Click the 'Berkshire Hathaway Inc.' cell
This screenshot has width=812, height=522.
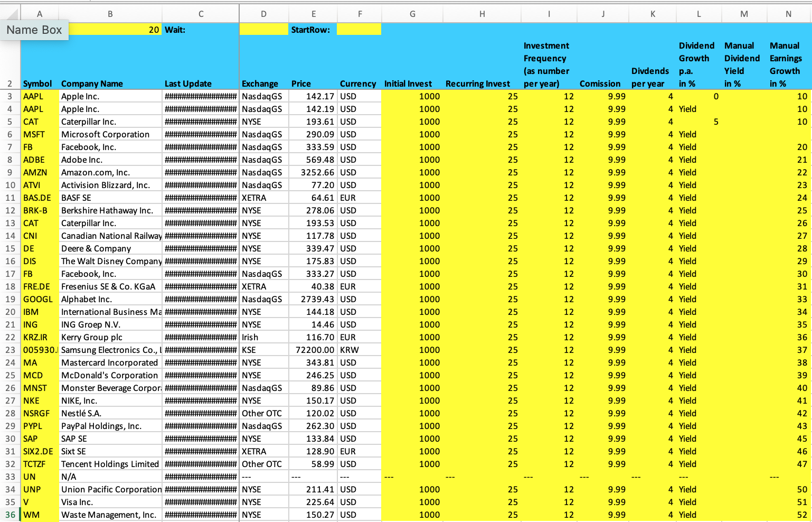point(110,210)
